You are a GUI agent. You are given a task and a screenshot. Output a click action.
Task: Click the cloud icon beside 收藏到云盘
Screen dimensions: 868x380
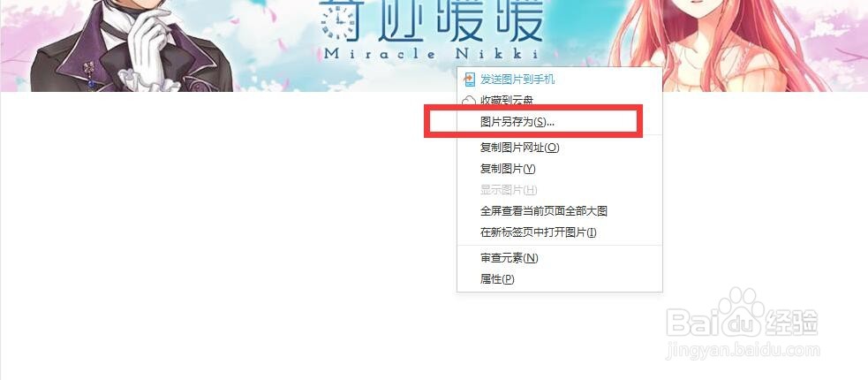pos(469,100)
